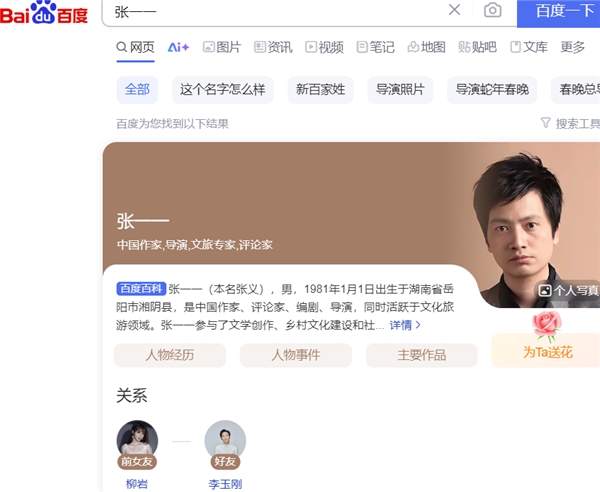Open the portrait photo of 张一一
Image resolution: width=600 pixels, height=492 pixels.
pyautogui.click(x=520, y=226)
